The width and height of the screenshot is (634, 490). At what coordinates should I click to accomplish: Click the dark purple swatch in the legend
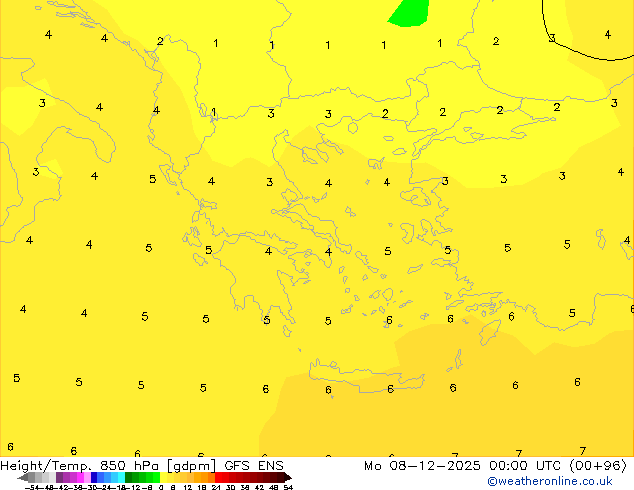(59, 477)
